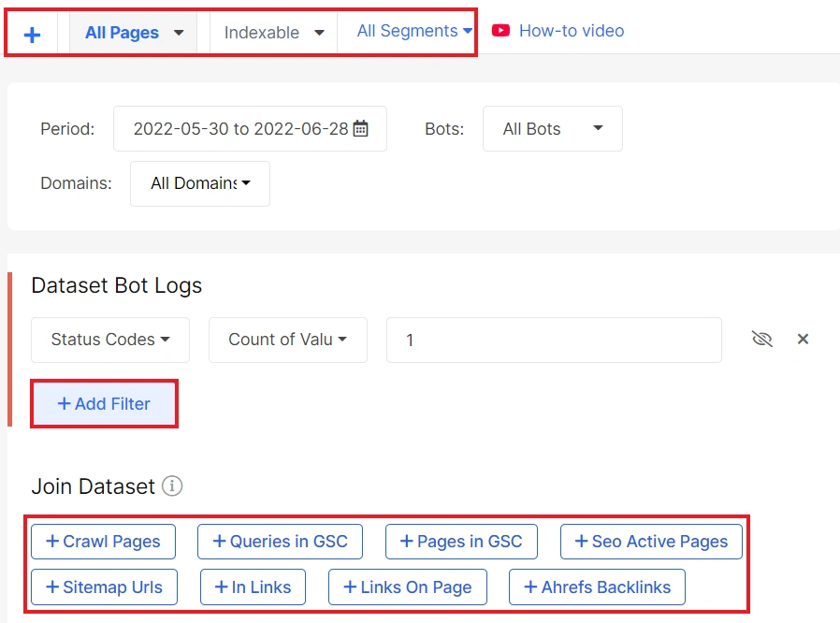Screen dimensions: 840x623
Task: Join the Queries in GSC dataset
Action: 279,541
